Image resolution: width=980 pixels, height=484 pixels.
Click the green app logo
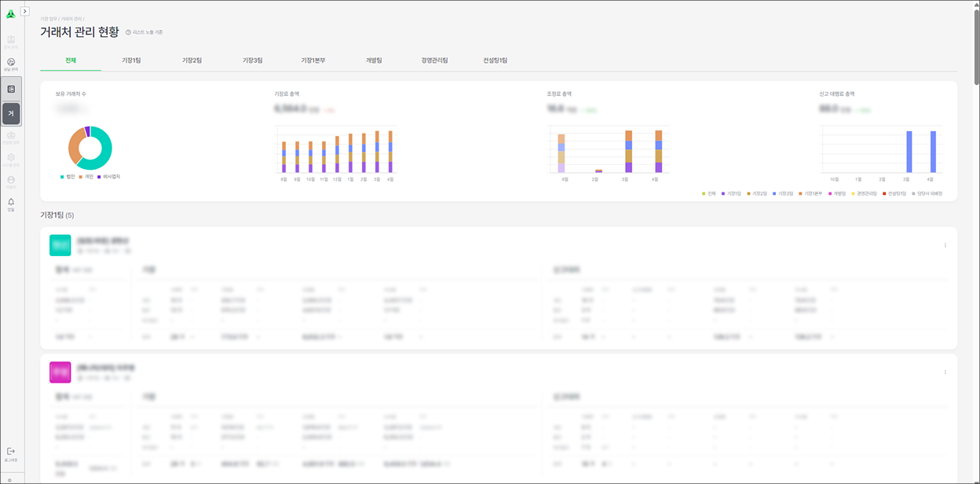point(11,13)
